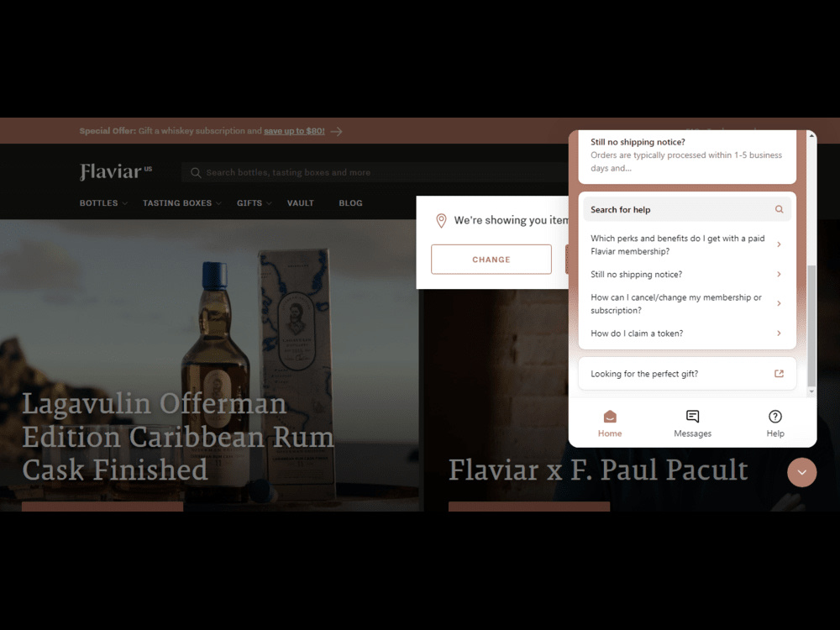The image size is (840, 630).
Task: Click the widget scroll up arrow
Action: point(811,135)
